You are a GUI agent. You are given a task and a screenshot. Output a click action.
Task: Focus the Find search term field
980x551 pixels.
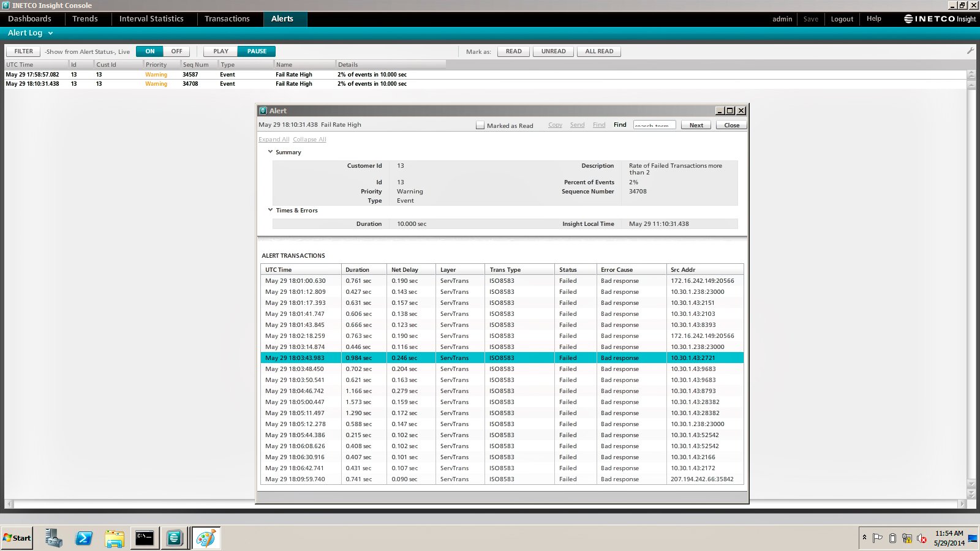tap(654, 125)
